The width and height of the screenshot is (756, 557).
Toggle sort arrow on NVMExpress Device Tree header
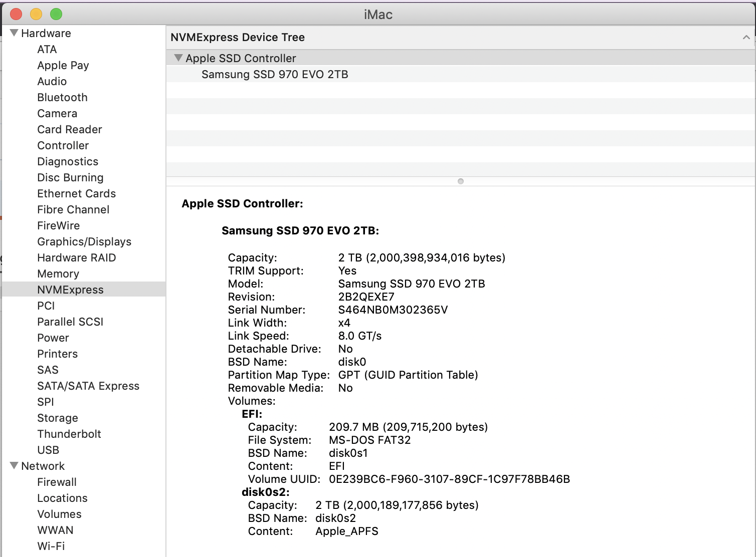click(x=746, y=38)
